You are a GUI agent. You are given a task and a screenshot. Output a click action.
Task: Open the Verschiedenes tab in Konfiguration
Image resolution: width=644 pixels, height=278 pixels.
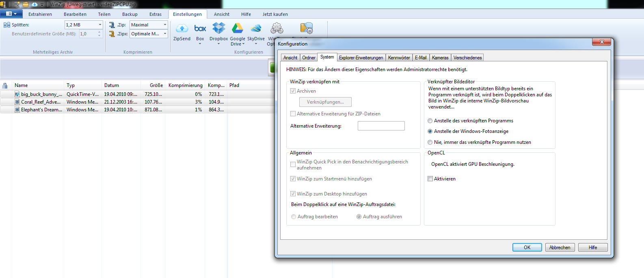pos(468,58)
